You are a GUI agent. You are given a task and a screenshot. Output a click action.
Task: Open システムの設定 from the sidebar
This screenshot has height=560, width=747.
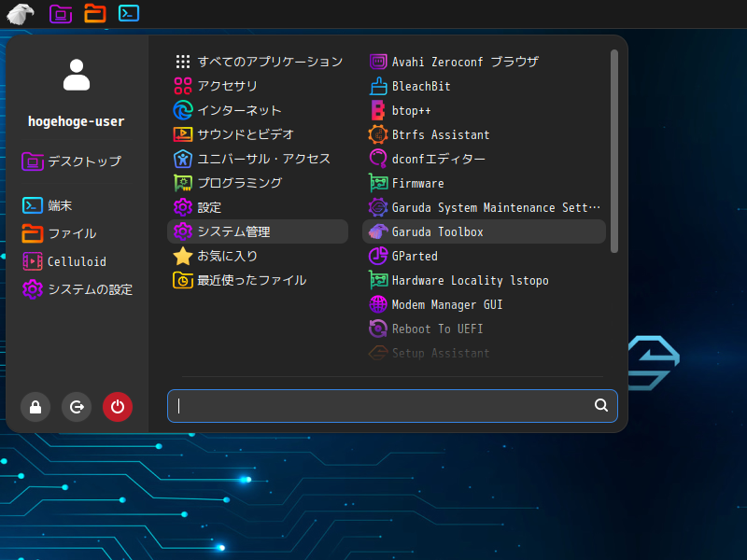click(x=78, y=289)
